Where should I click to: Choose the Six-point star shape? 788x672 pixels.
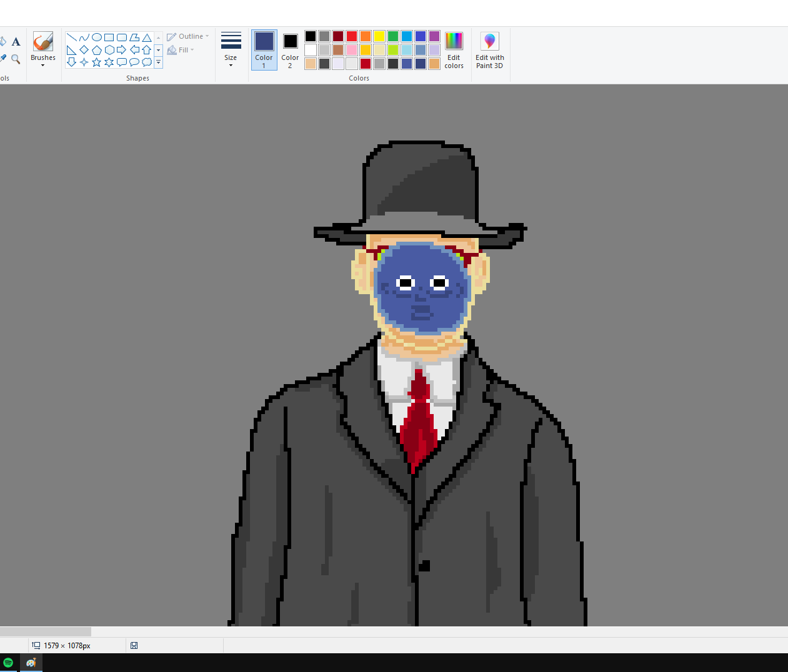(x=109, y=62)
